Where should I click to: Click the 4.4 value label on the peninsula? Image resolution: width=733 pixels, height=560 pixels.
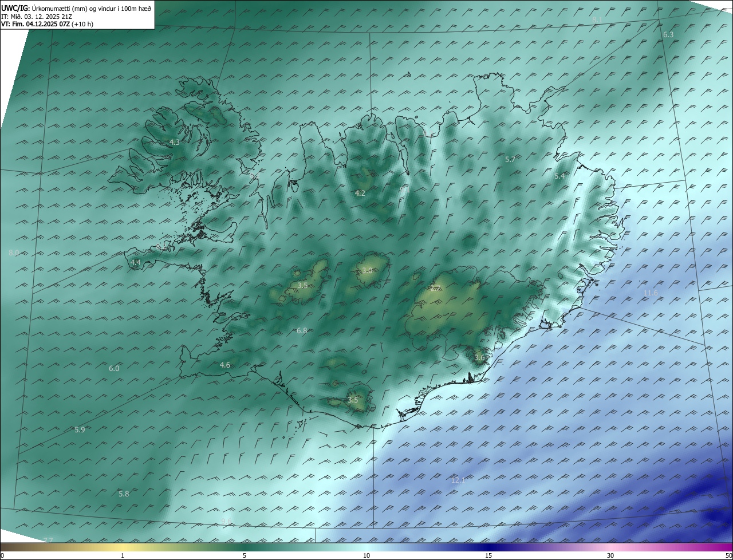point(136,262)
